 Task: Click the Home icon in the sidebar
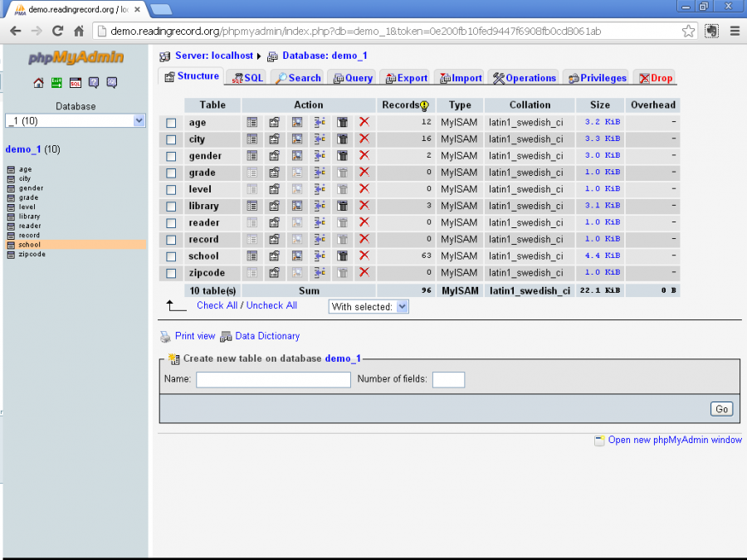[38, 83]
